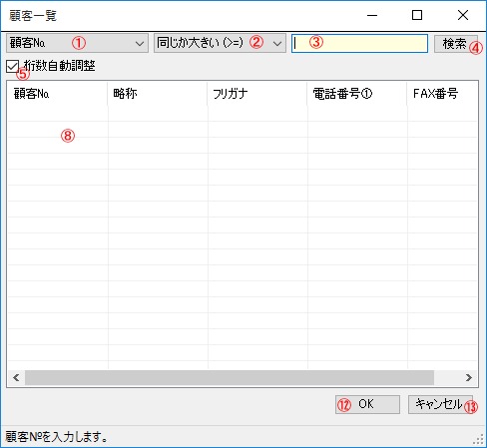The width and height of the screenshot is (487, 448).
Task: Confirm with the OK button
Action: (x=367, y=404)
